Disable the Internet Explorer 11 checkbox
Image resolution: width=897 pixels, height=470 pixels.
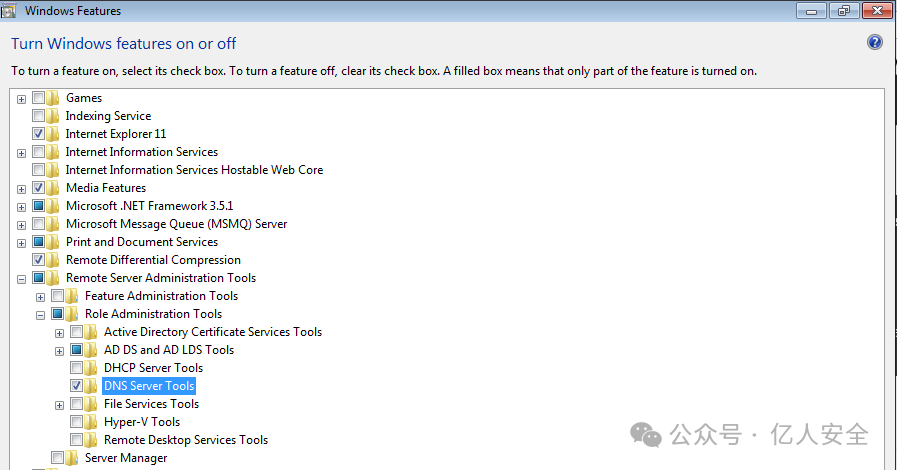(x=38, y=134)
